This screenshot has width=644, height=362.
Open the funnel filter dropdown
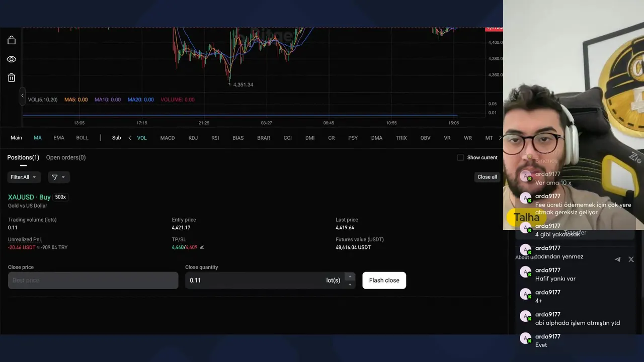(59, 177)
